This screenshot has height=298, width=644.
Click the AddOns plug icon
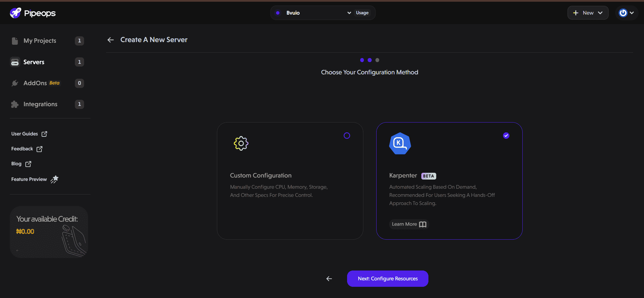(15, 83)
